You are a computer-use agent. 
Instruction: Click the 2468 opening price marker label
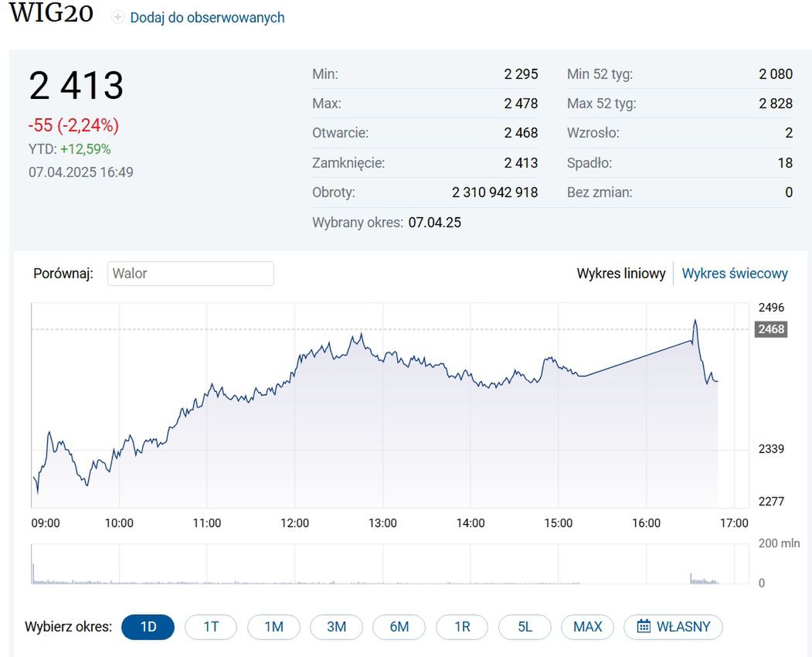pos(770,329)
